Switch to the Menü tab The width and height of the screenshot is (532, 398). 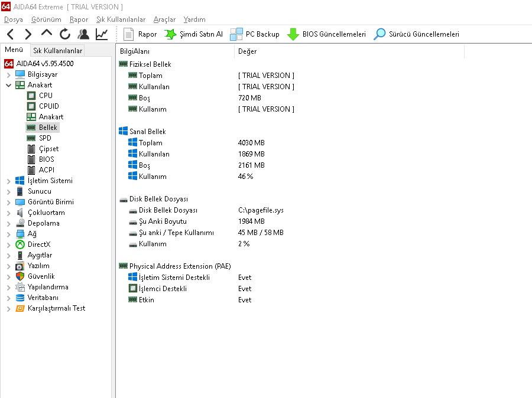coord(14,50)
